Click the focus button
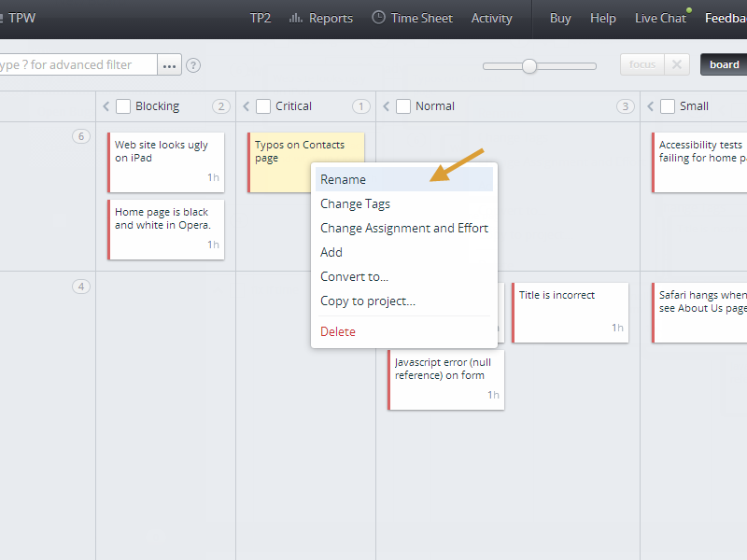Image resolution: width=747 pixels, height=560 pixels. click(641, 64)
